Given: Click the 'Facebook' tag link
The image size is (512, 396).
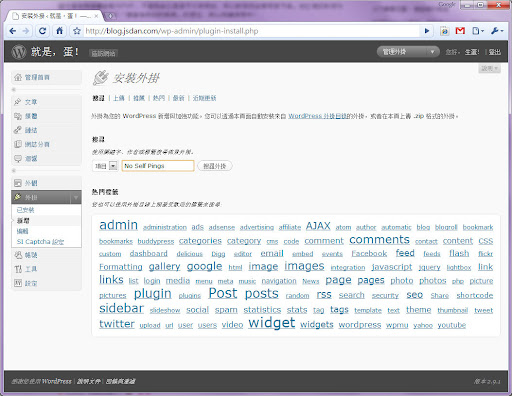Looking at the screenshot, I should [369, 254].
